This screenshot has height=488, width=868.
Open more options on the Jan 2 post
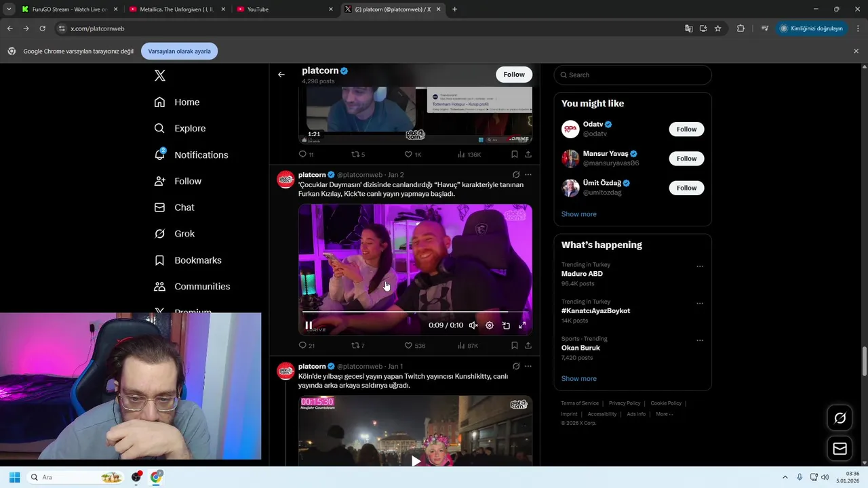pos(528,175)
